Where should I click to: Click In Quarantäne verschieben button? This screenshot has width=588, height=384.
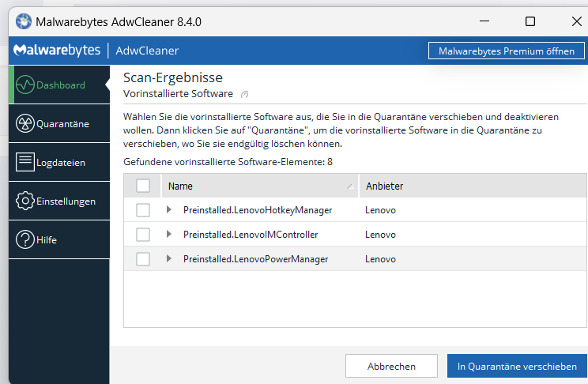coord(517,367)
